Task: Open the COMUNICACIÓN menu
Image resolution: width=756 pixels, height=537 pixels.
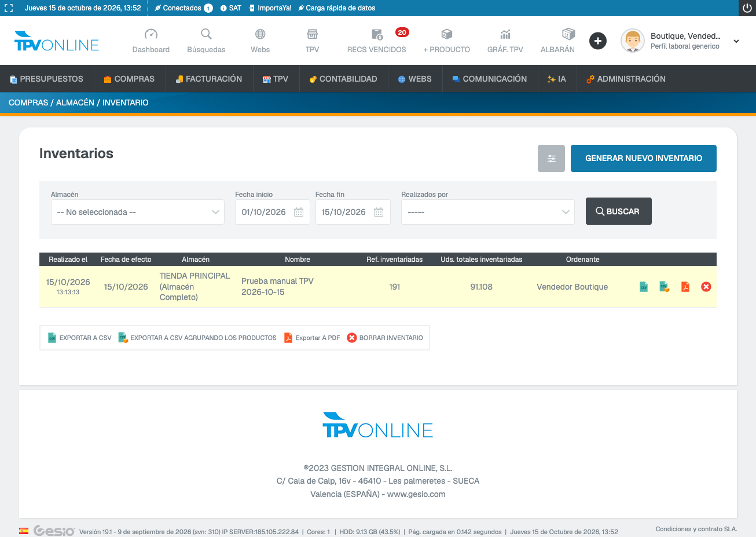Action: (490, 79)
